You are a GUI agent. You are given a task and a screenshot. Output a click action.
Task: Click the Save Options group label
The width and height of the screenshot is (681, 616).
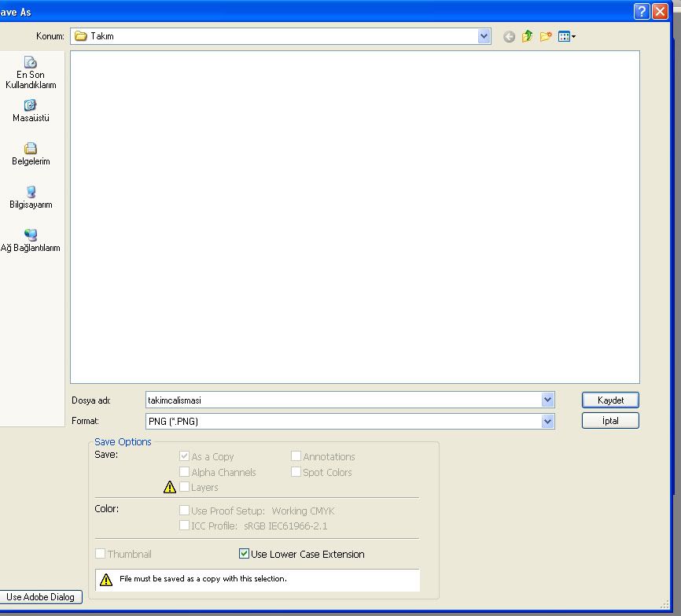[x=123, y=442]
